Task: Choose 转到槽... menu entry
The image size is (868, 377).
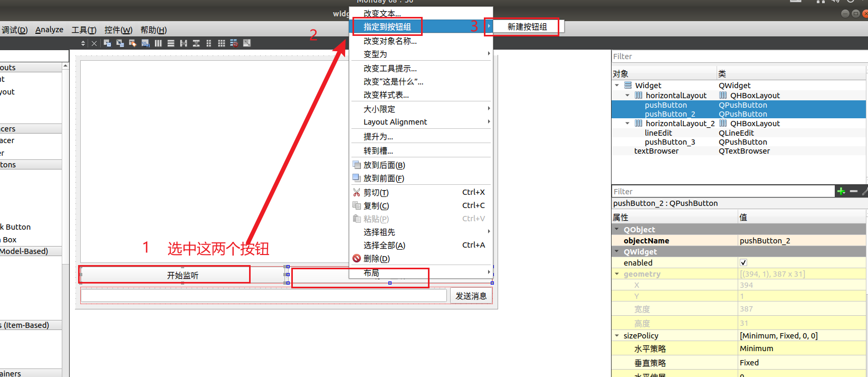Action: click(x=422, y=150)
